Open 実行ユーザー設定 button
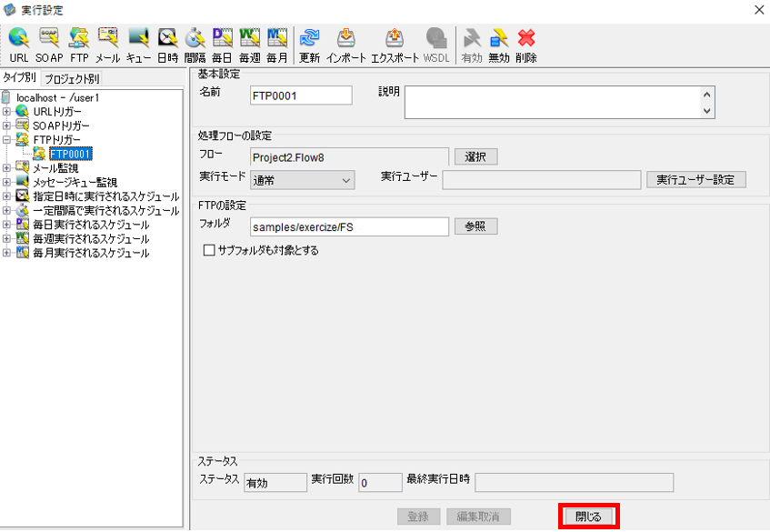Viewport: 770px width, 532px height. (695, 180)
